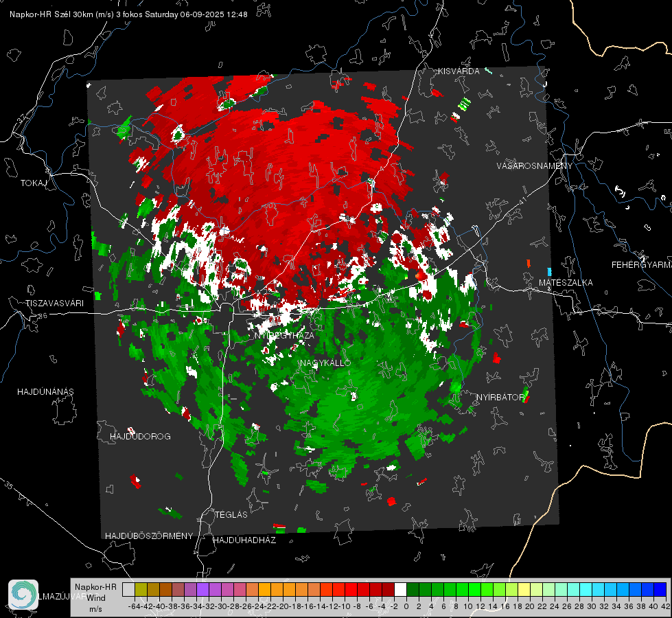Screen dimensions: 672x618
Task: Click the -64 value on the legend scale
Action: point(134,606)
